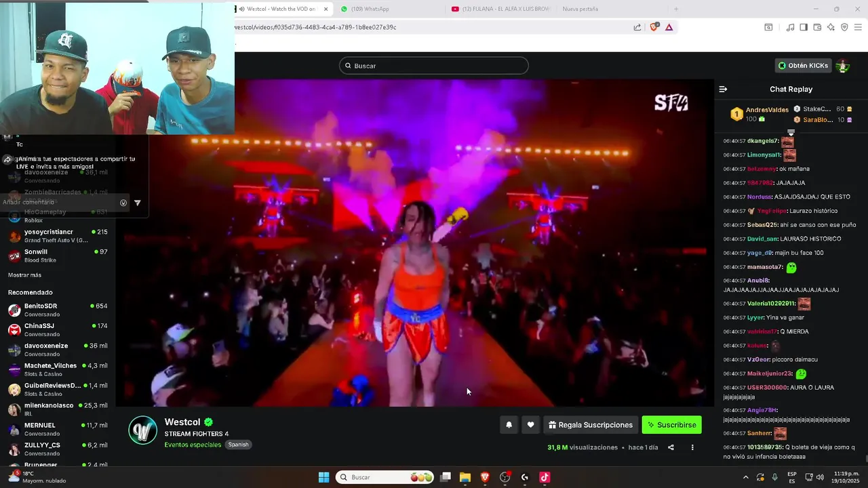This screenshot has height=488, width=868.
Task: Click the Brave Rewards triangle icon
Action: (669, 27)
